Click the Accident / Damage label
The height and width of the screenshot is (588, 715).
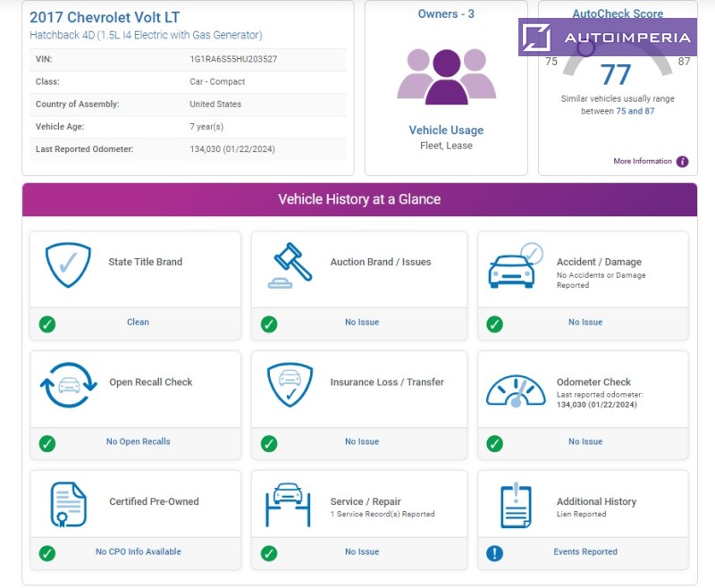click(x=599, y=262)
